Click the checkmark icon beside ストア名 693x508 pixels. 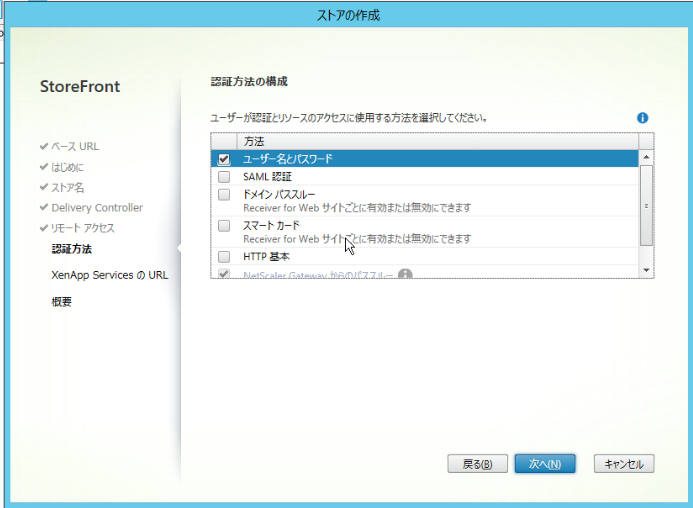(44, 187)
